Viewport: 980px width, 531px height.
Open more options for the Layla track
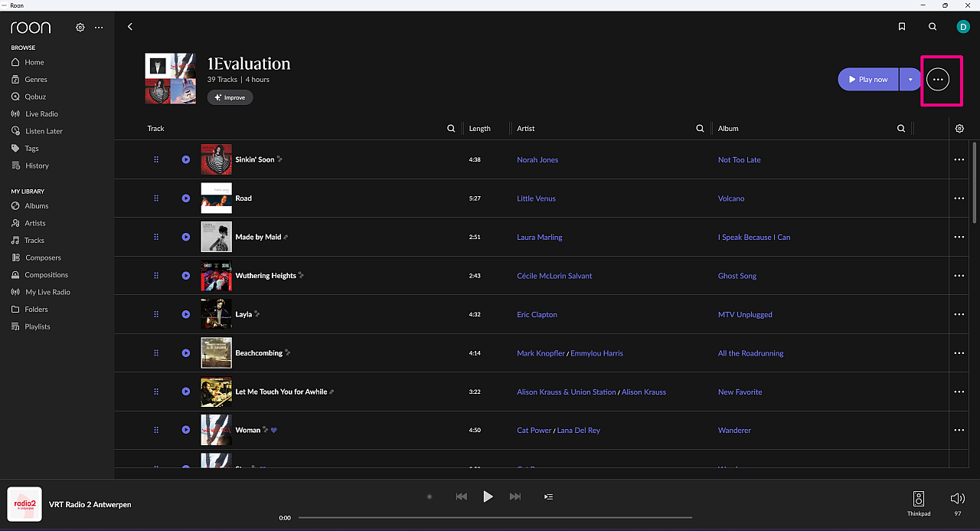point(959,314)
